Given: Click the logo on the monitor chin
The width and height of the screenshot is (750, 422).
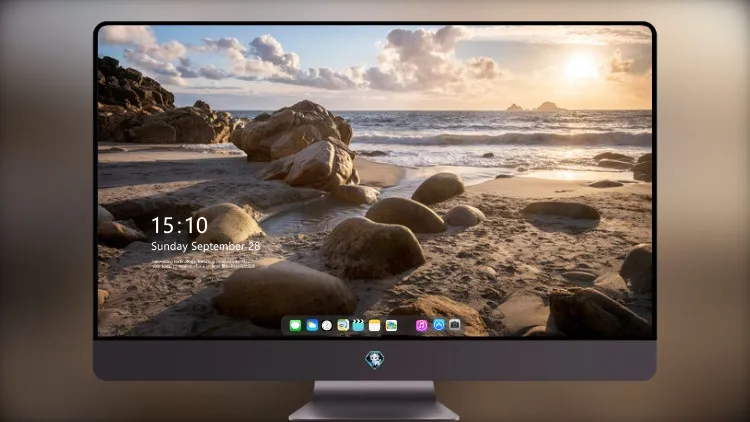Looking at the screenshot, I should click(x=375, y=360).
